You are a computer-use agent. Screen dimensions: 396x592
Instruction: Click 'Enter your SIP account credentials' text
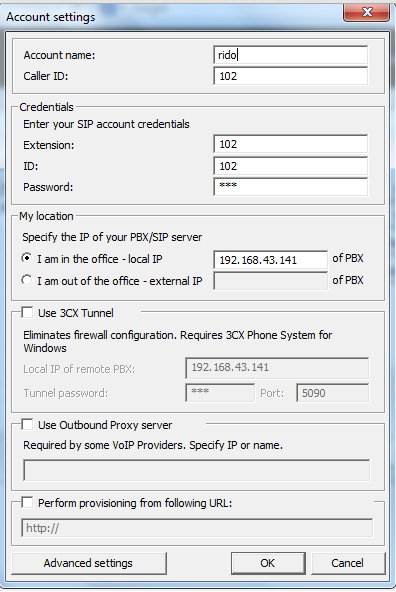tap(106, 124)
